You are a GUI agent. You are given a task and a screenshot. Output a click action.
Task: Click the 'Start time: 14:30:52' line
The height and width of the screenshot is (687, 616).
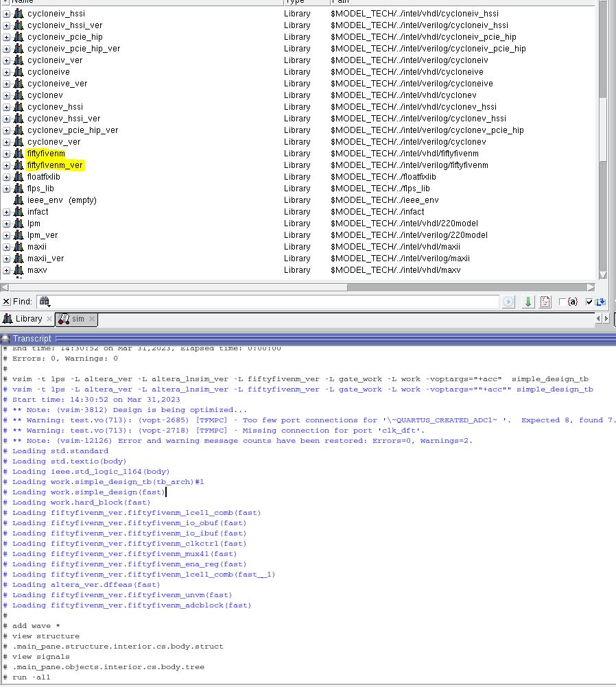pos(96,400)
